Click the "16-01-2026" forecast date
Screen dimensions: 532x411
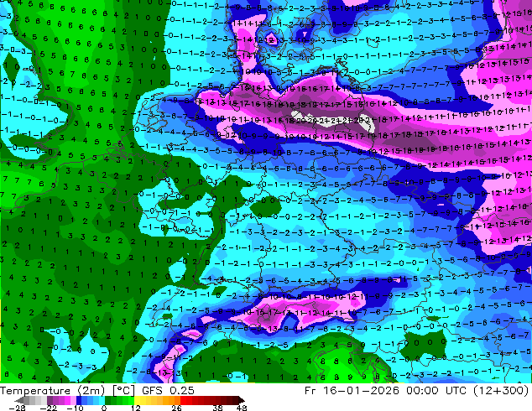coord(361,391)
